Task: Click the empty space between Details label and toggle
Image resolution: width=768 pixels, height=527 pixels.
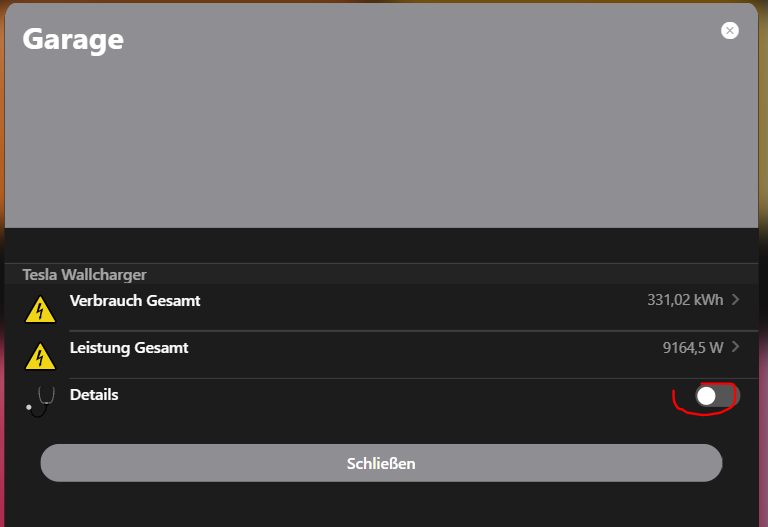Action: point(400,396)
